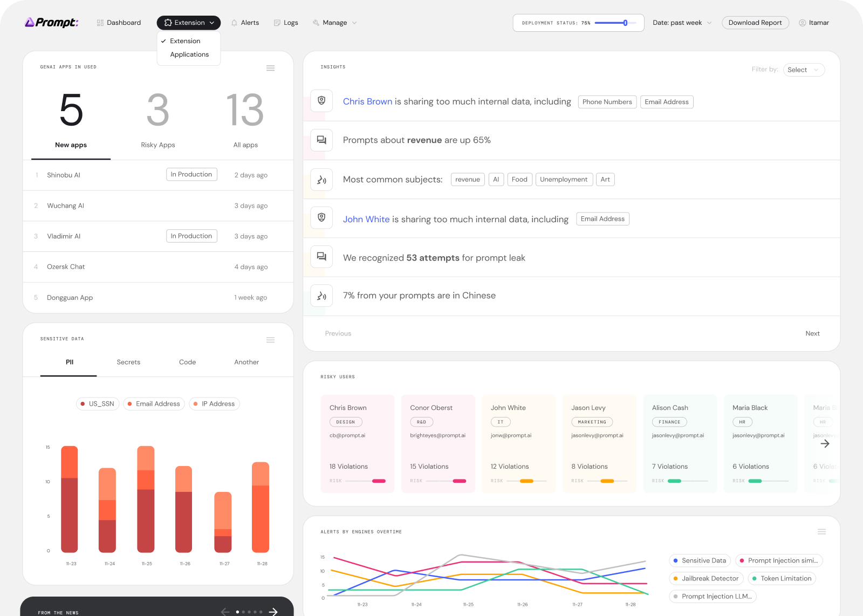Image resolution: width=863 pixels, height=616 pixels.
Task: Open the Filter by Select dropdown
Action: 804,70
